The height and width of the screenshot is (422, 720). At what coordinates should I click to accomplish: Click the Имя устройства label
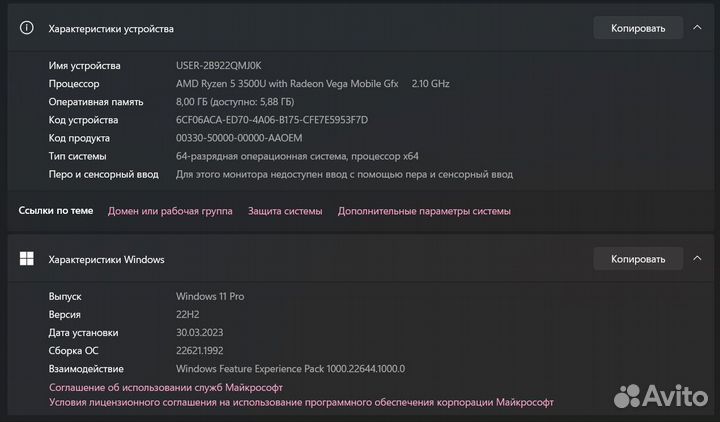84,66
